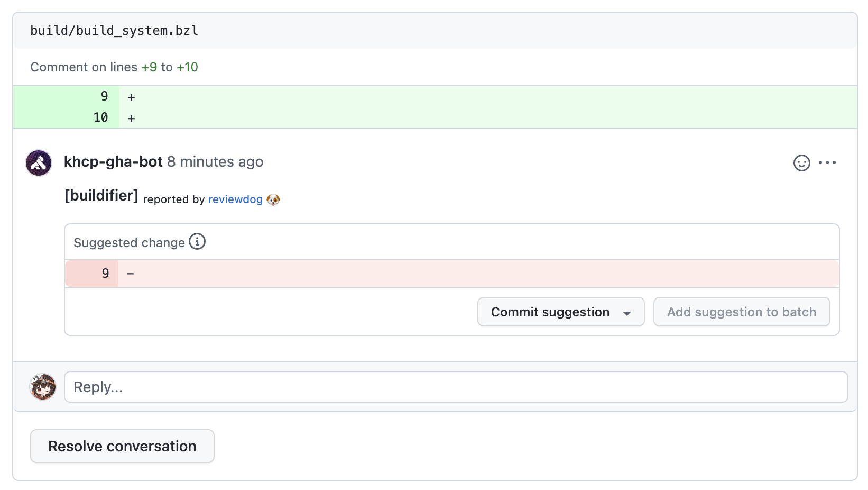
Task: Select line number 9 in the diff
Action: [104, 97]
